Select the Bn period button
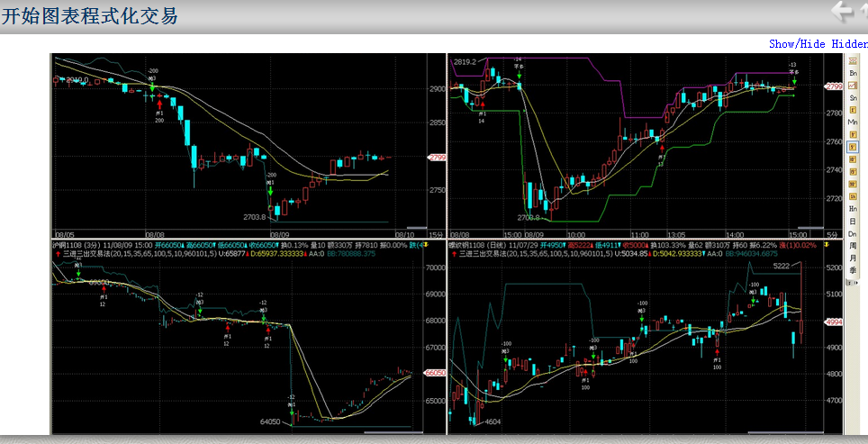The image size is (868, 444). [x=853, y=73]
